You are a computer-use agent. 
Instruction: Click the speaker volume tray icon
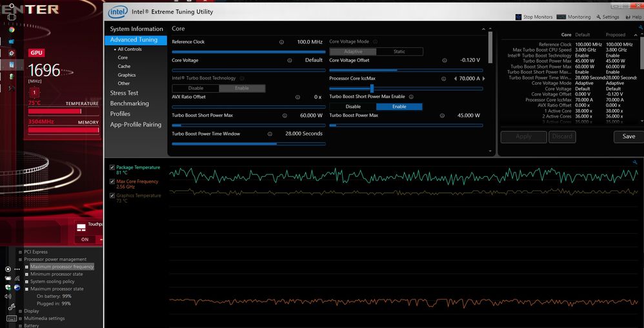click(8, 296)
